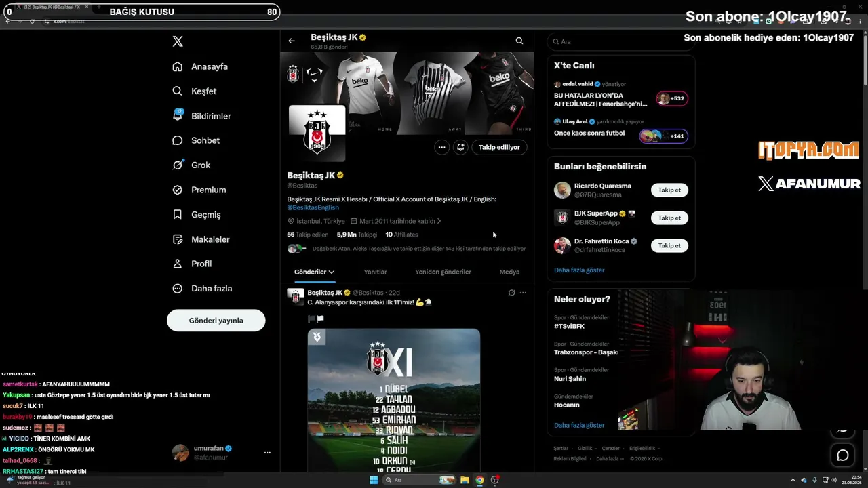The height and width of the screenshot is (488, 868).
Task: Open the 5,9 Mn Takipçi list
Action: pyautogui.click(x=357, y=235)
